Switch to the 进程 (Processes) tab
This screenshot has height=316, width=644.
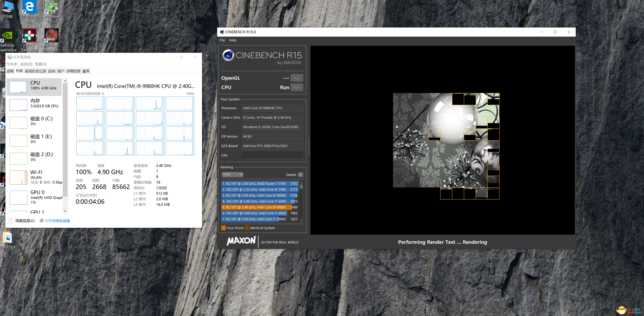[x=10, y=71]
